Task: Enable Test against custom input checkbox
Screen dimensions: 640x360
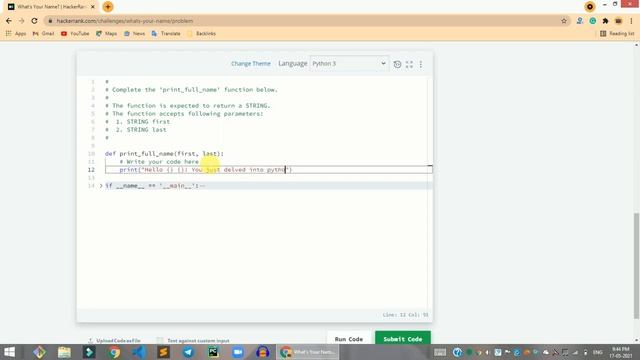Action: tap(160, 340)
